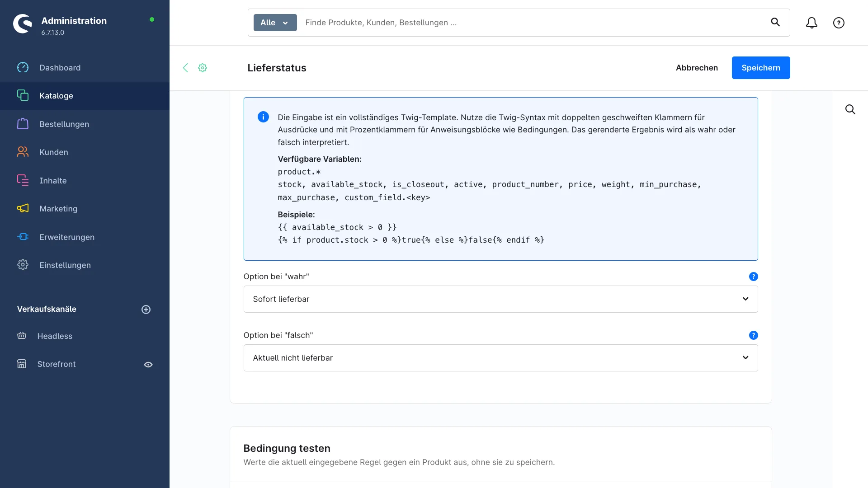Open Marketing menu item
The width and height of the screenshot is (868, 488).
85,209
